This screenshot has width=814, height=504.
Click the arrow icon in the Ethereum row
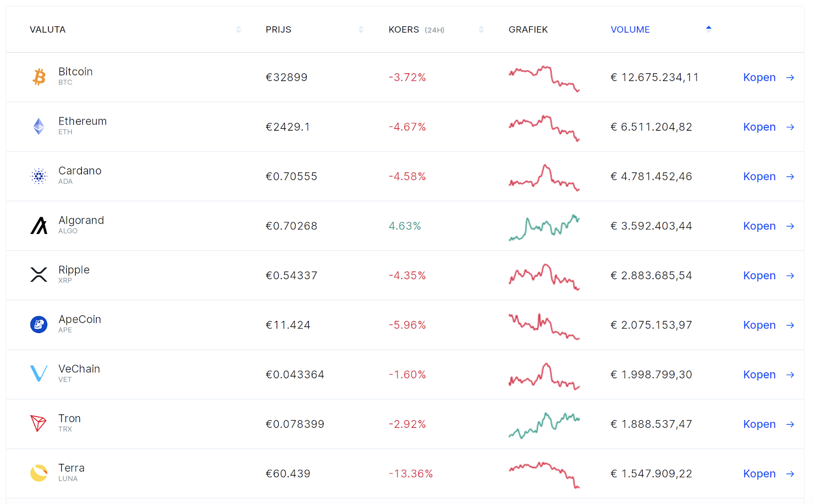790,127
